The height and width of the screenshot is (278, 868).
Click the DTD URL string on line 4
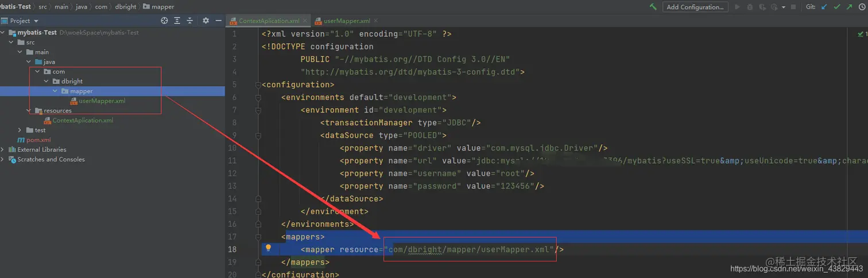pos(410,72)
